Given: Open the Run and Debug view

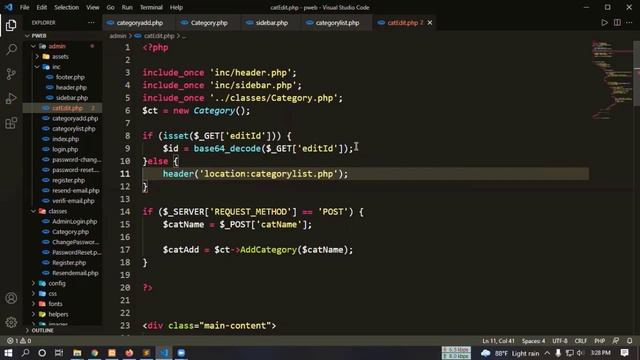Looking at the screenshot, I should [11, 98].
